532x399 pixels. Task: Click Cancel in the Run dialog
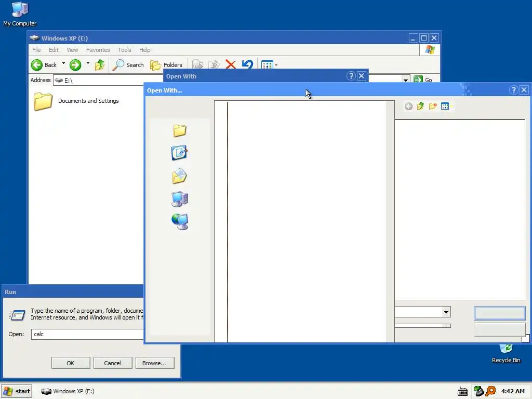pyautogui.click(x=113, y=363)
